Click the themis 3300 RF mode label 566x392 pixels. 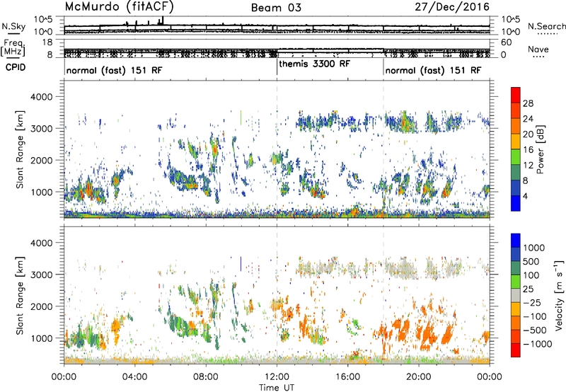click(x=314, y=64)
